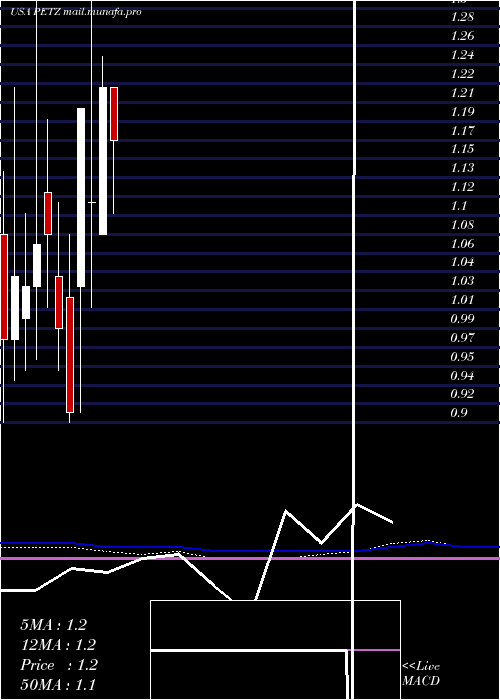Click the 0.92 price axis label
The height and width of the screenshot is (700, 500).
[x=462, y=394]
